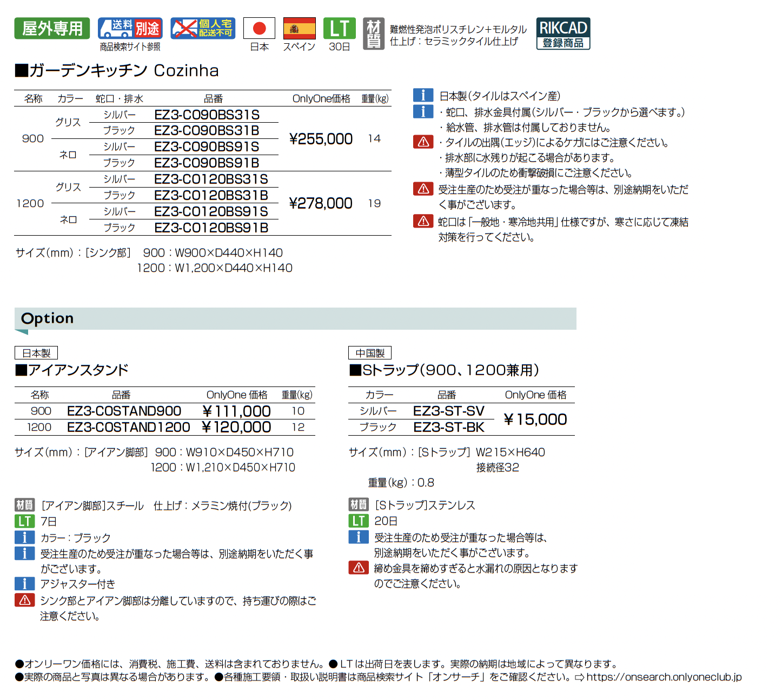This screenshot has height=700, width=782.
Task: Click the 個人宅配送不可 crossed-out truck icon
Action: 203,28
